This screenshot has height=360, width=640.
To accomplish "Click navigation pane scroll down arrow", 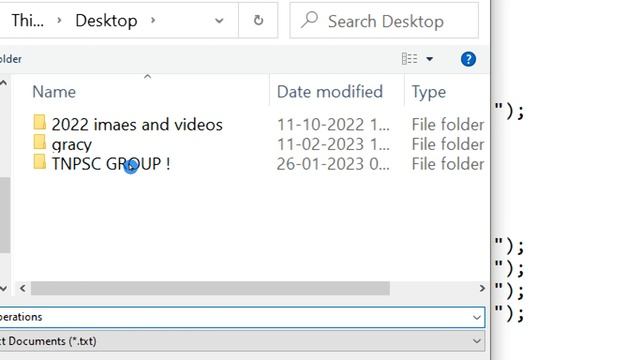I will point(4,288).
